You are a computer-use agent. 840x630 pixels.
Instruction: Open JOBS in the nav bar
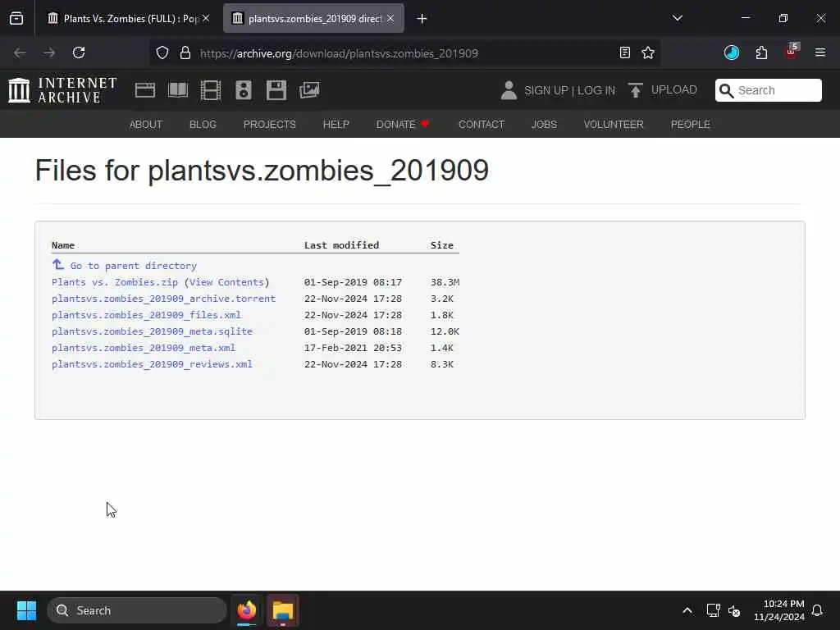point(545,125)
